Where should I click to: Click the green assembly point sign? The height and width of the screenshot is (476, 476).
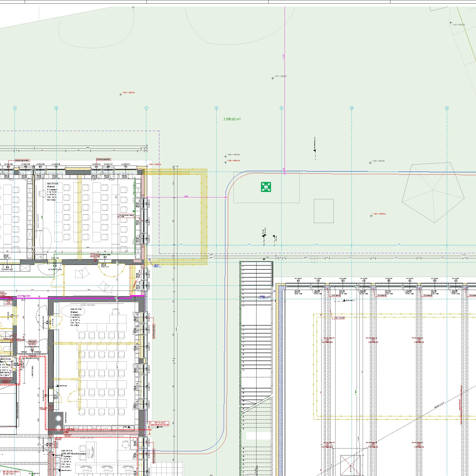pos(266,187)
